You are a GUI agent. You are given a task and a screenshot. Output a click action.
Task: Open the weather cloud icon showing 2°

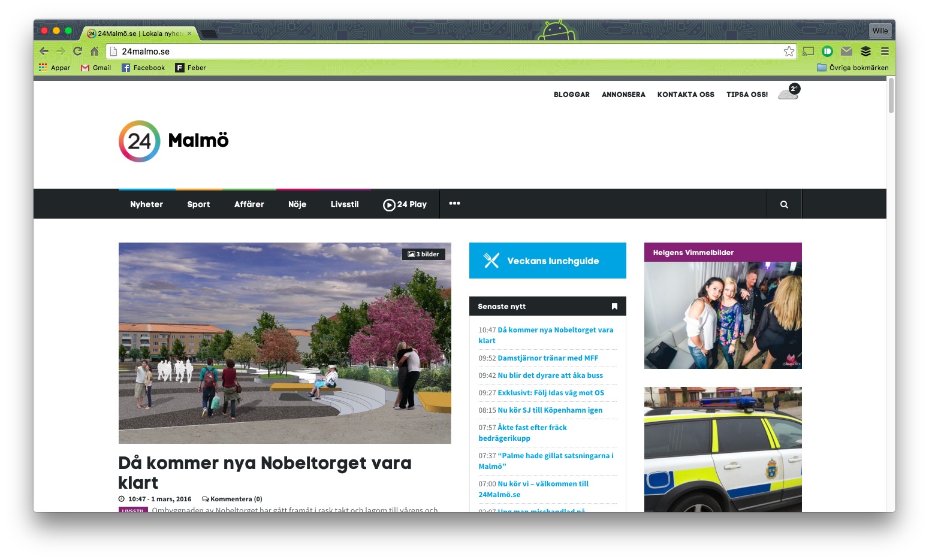(788, 93)
